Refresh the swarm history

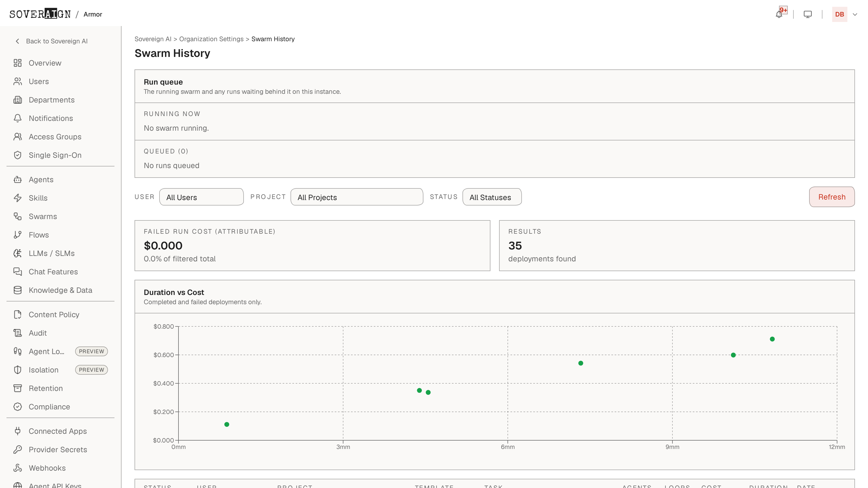click(x=832, y=197)
